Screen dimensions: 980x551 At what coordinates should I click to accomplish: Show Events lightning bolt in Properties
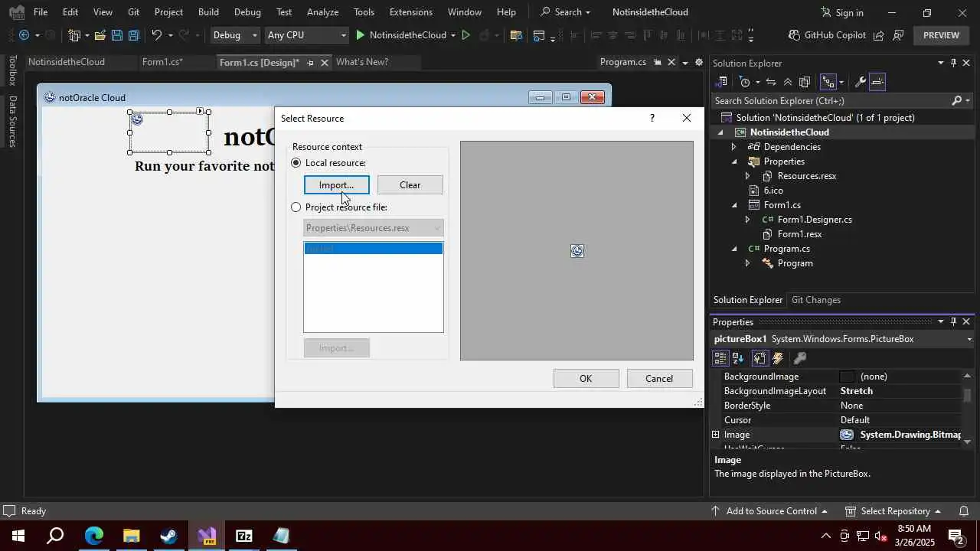[x=778, y=358]
